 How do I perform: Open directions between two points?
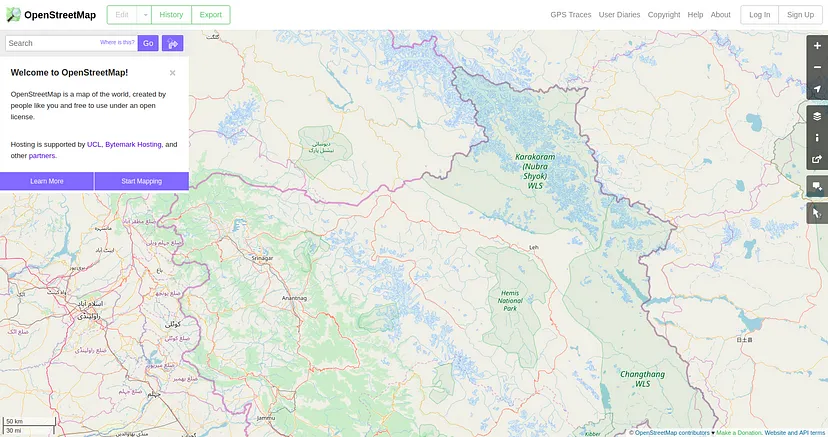(173, 43)
